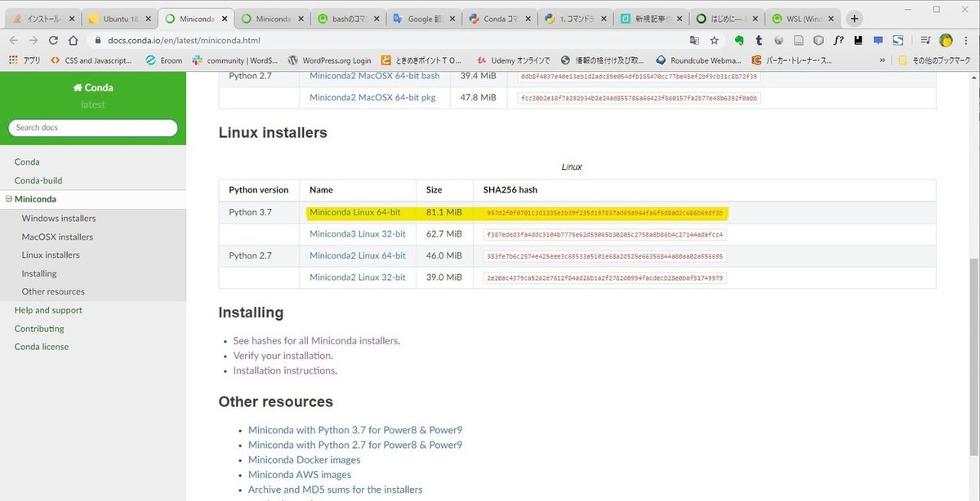Viewport: 980px width, 501px height.
Task: Download Miniconda2 MacOSX 64-bit pkg
Action: [x=372, y=97]
